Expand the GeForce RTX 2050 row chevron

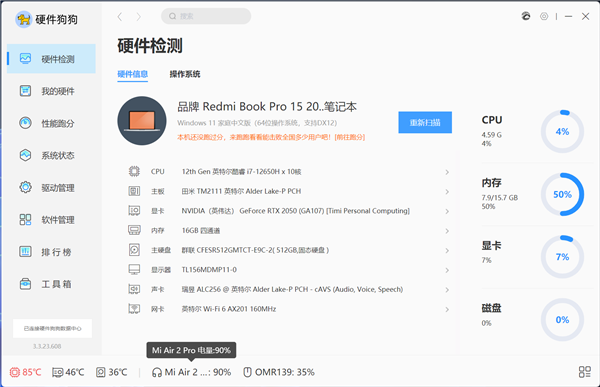pos(447,211)
